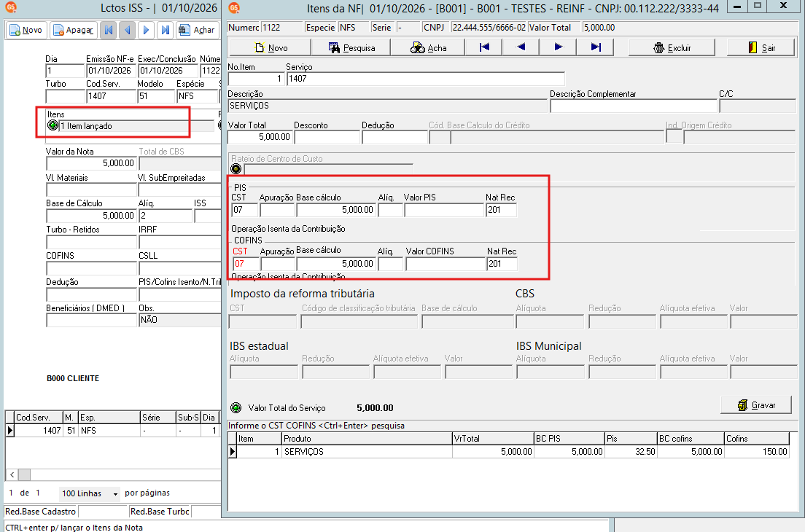Screen dimensions: 805x532
Task: Click green icon beside Valor Total do Serviço
Action: click(236, 408)
